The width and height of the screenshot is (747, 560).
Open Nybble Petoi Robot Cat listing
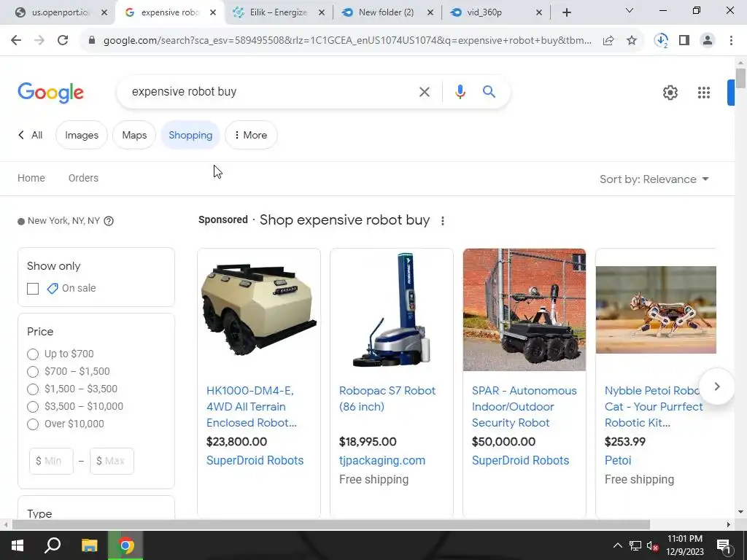pos(654,407)
